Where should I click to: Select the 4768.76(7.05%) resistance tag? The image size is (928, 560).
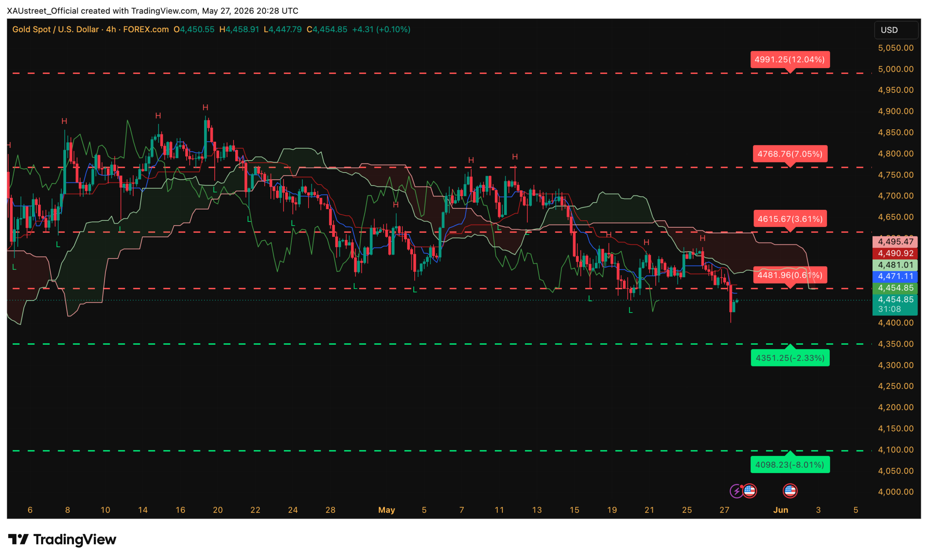pyautogui.click(x=790, y=154)
